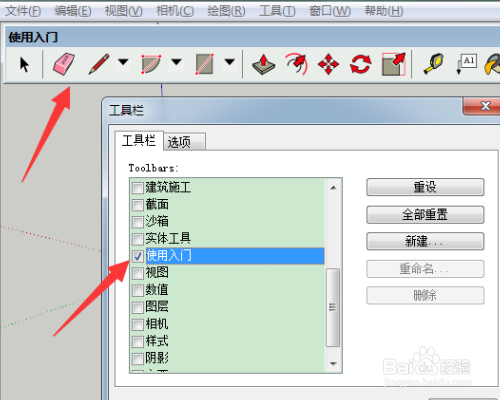This screenshot has height=400, width=500.
Task: Open the 工具(T) menu
Action: coord(277,11)
